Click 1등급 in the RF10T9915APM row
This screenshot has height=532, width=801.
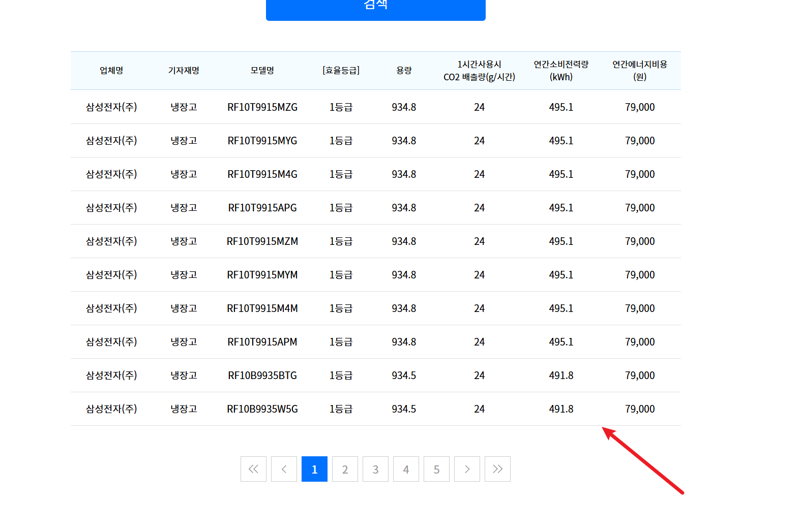point(341,342)
